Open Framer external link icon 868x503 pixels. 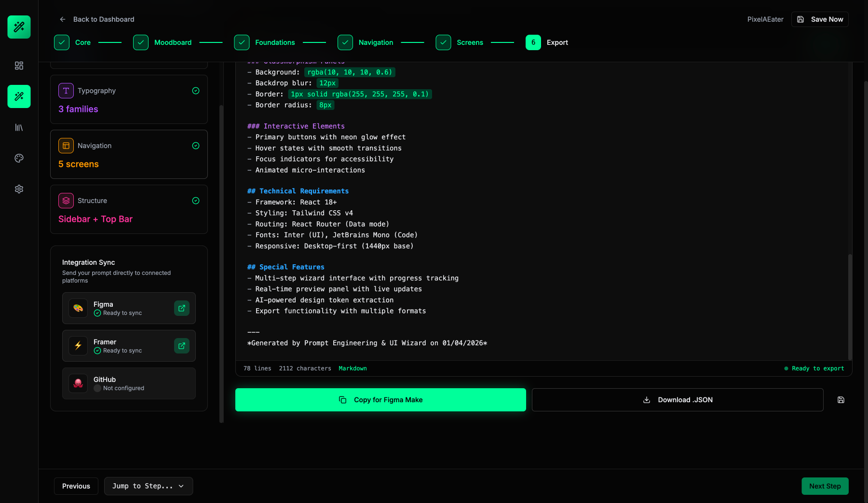point(182,346)
